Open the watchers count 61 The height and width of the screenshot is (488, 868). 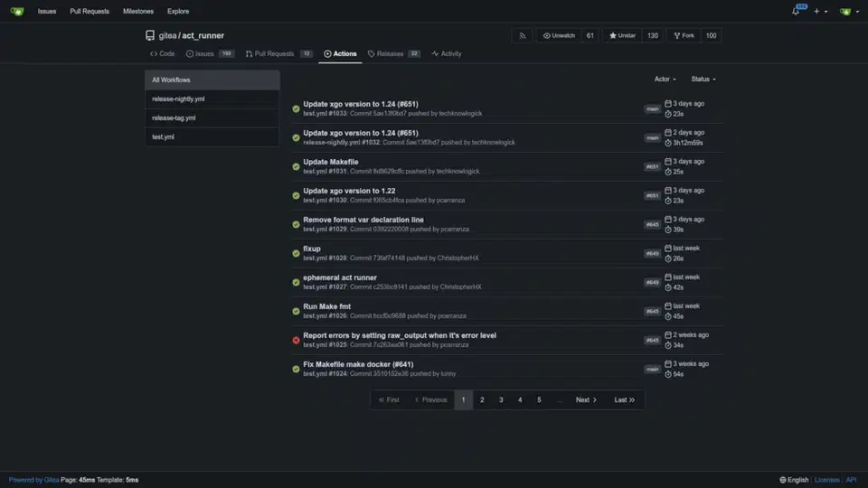590,35
